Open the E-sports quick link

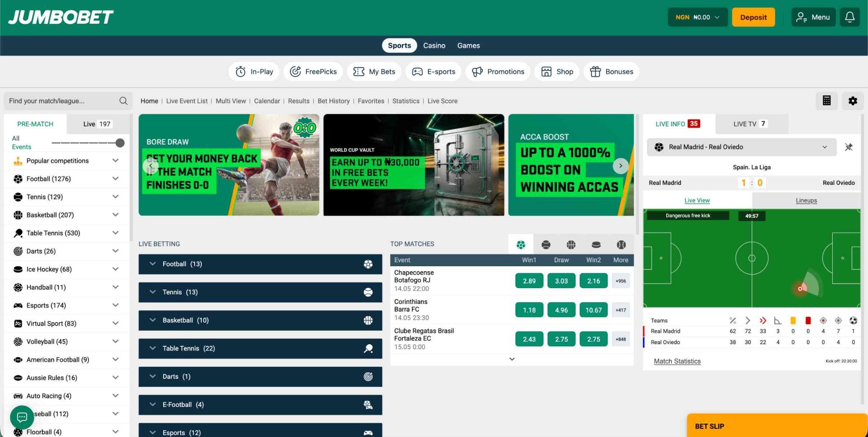(433, 72)
